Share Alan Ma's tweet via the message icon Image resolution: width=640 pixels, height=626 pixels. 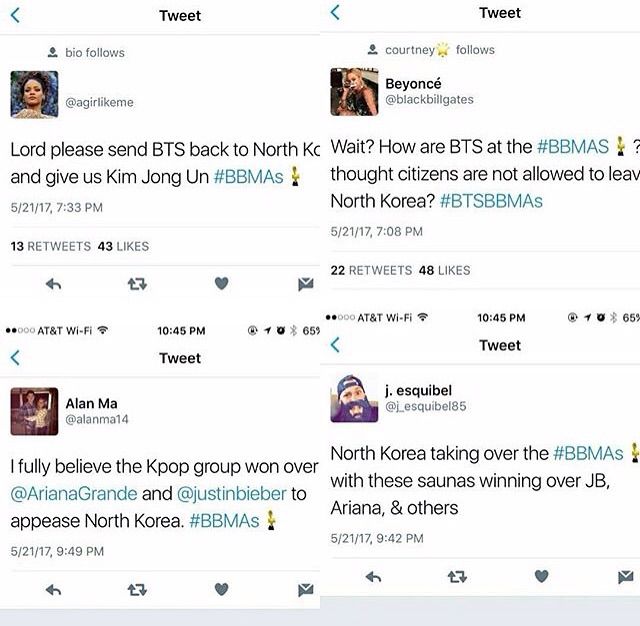pos(306,590)
